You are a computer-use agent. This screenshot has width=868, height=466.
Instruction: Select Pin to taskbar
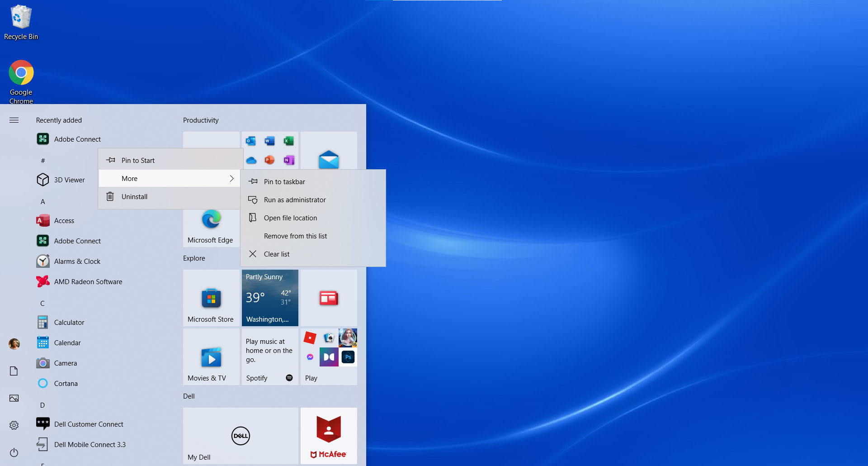click(313, 182)
